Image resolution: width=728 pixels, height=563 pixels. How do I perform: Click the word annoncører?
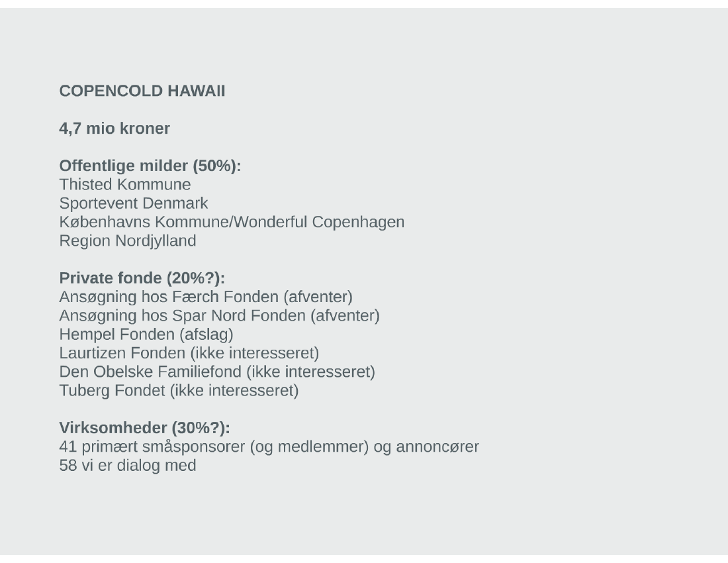click(x=437, y=446)
